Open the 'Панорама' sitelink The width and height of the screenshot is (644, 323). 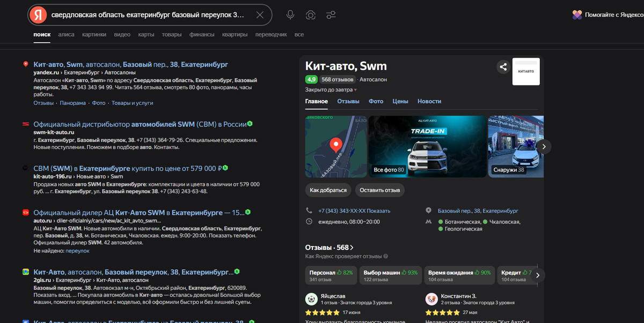(x=73, y=103)
